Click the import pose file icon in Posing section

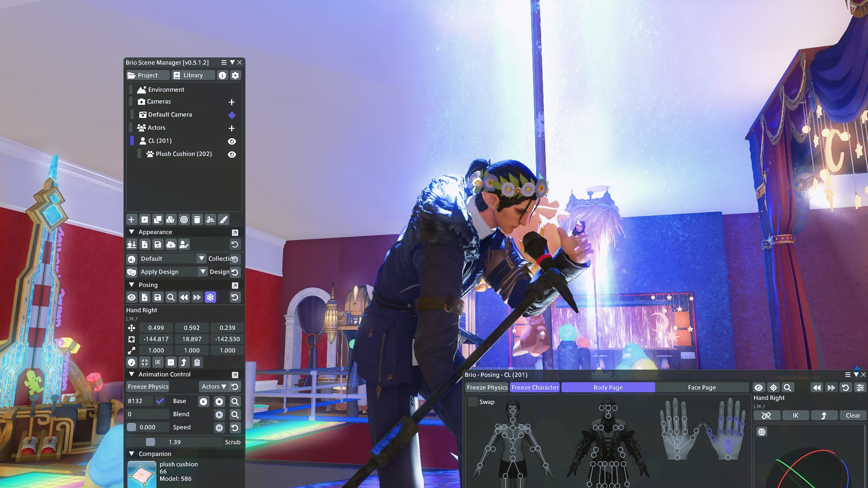145,297
